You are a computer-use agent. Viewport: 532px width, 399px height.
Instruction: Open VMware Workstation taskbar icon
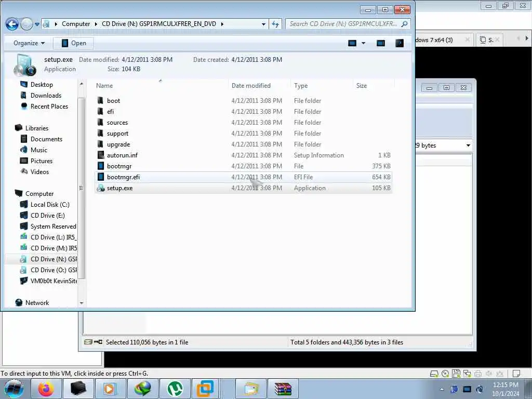point(206,389)
